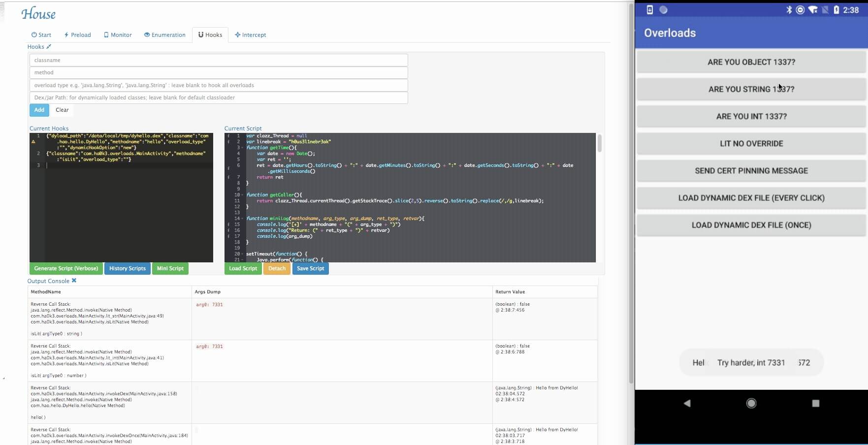Image resolution: width=868 pixels, height=445 pixels.
Task: Click the Return Value column header
Action: click(510, 292)
